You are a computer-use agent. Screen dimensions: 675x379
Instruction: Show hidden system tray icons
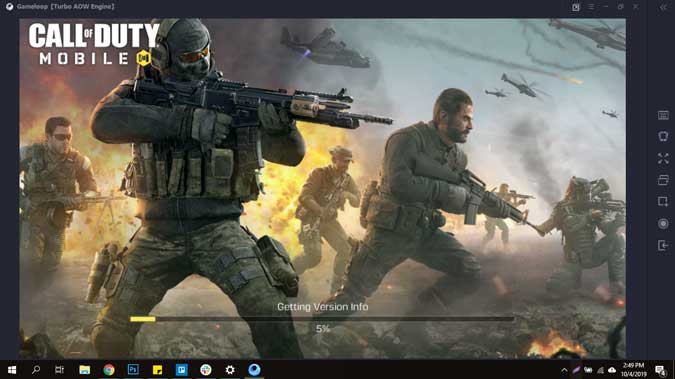tap(564, 370)
